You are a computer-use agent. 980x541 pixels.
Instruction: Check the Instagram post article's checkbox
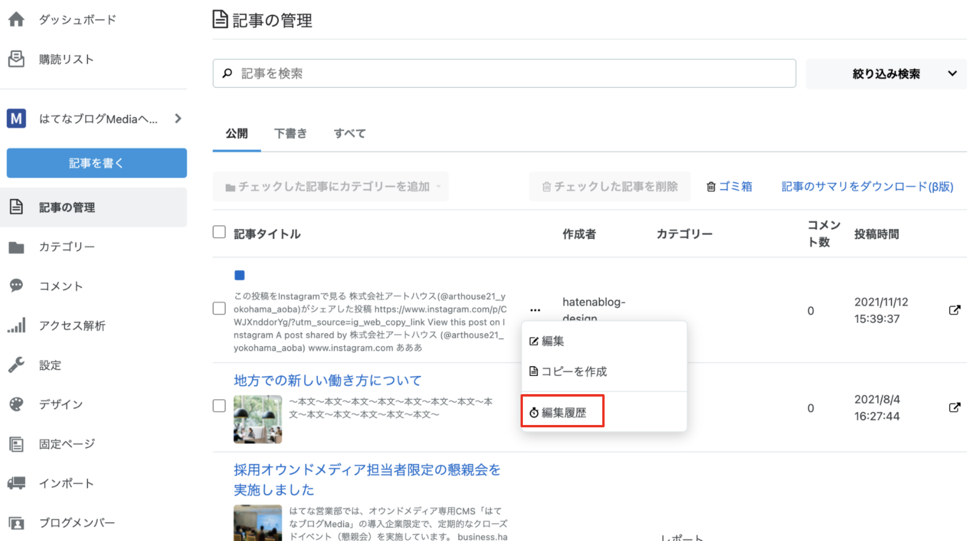pyautogui.click(x=219, y=308)
